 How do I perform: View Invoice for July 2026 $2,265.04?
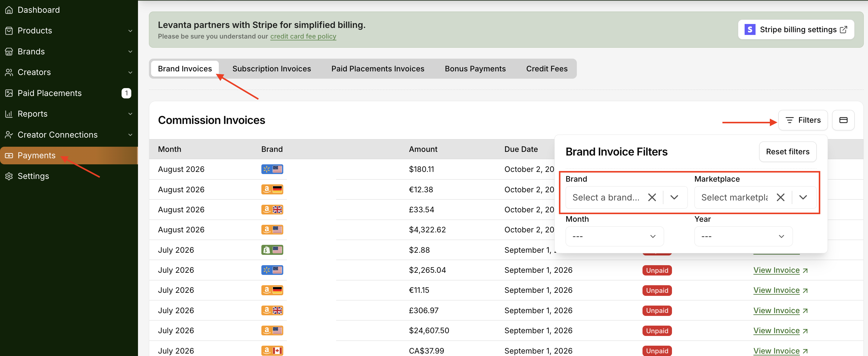781,270
